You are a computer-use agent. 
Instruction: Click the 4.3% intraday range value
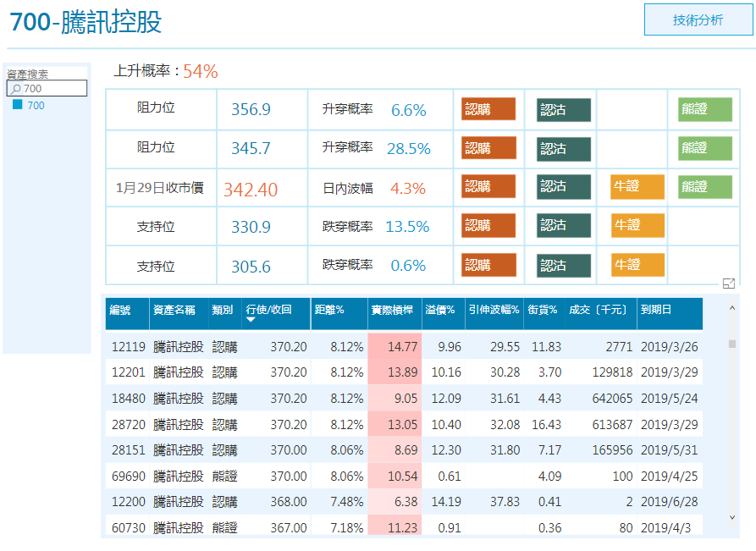click(408, 188)
